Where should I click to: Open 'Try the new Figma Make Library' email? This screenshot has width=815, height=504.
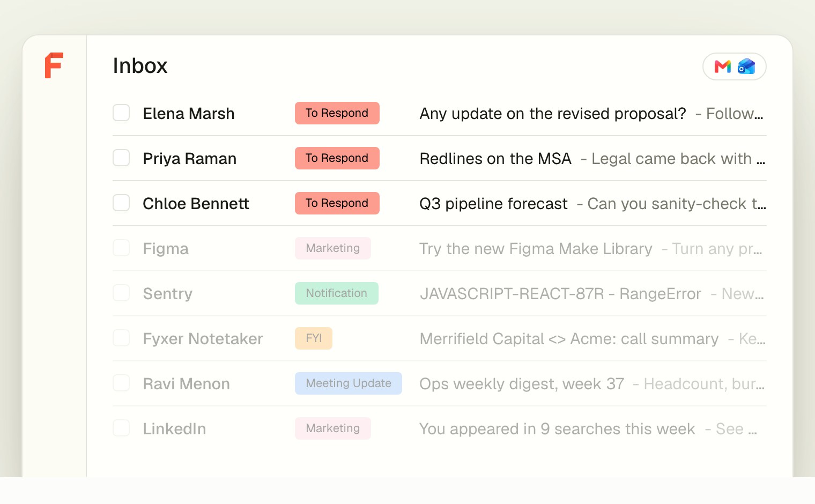536,249
